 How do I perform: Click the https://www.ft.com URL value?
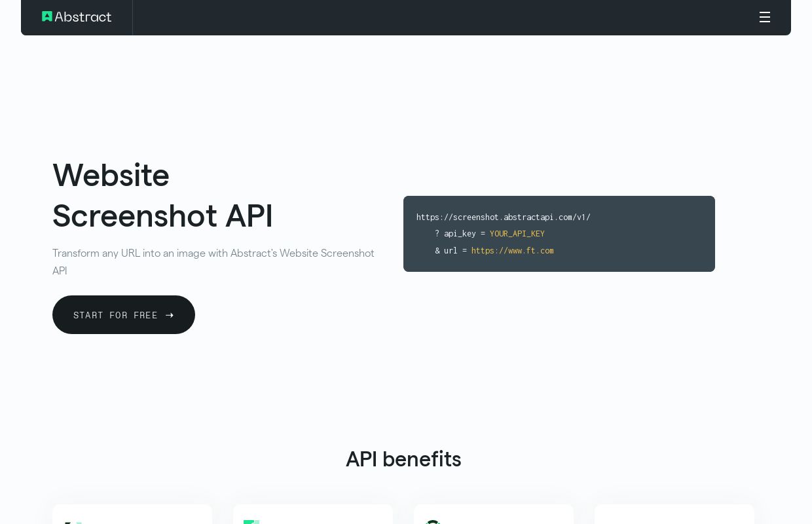click(x=513, y=251)
